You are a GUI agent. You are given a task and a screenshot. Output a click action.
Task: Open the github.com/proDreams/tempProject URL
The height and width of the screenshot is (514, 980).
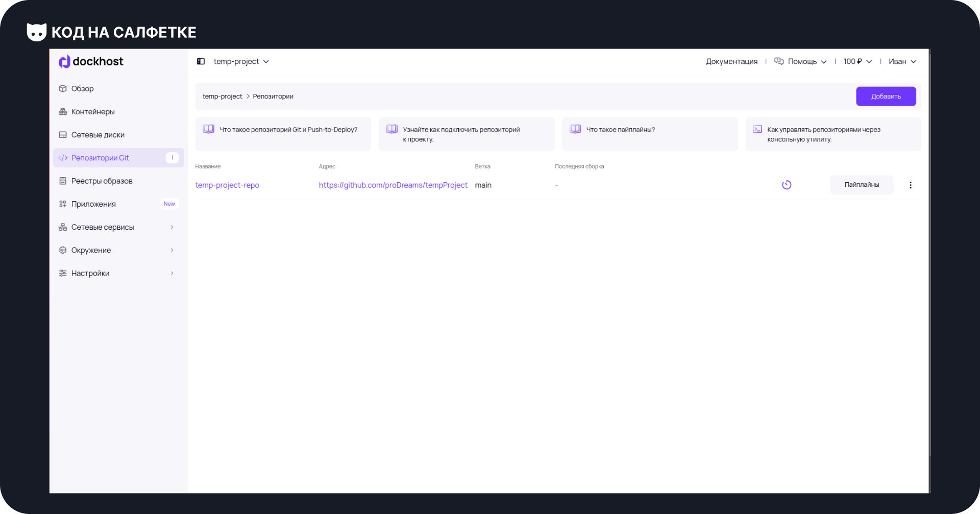click(x=393, y=185)
